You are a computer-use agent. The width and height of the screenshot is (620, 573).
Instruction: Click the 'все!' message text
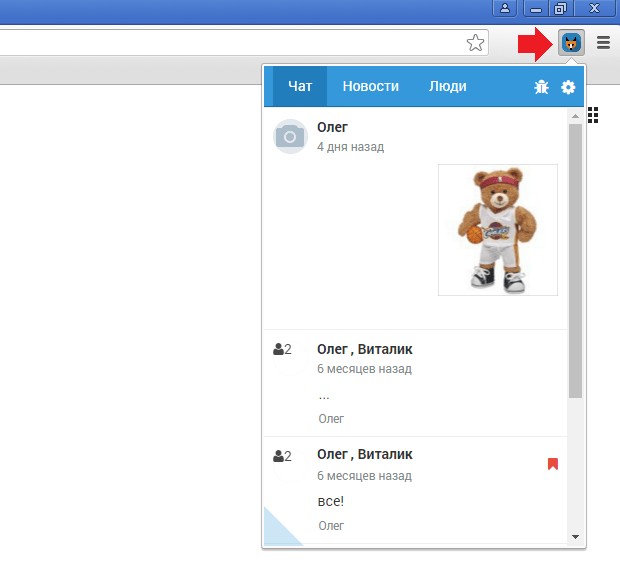click(331, 501)
